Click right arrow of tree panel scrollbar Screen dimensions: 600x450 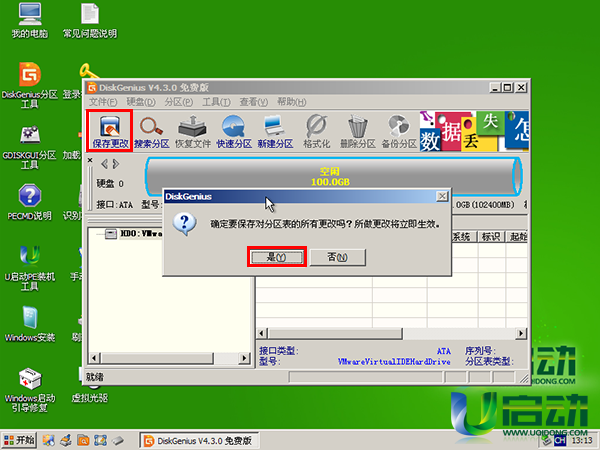pyautogui.click(x=244, y=358)
